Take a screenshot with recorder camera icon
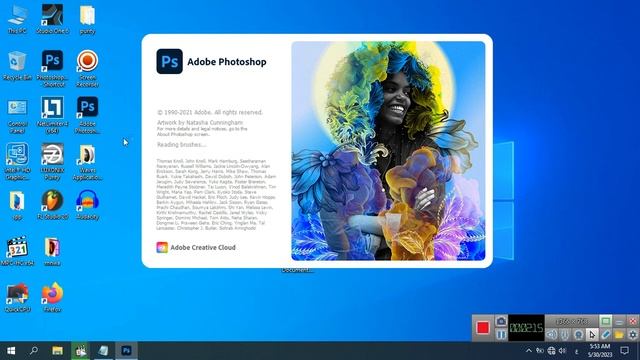Viewport: 640px width, 360px height. (x=501, y=321)
